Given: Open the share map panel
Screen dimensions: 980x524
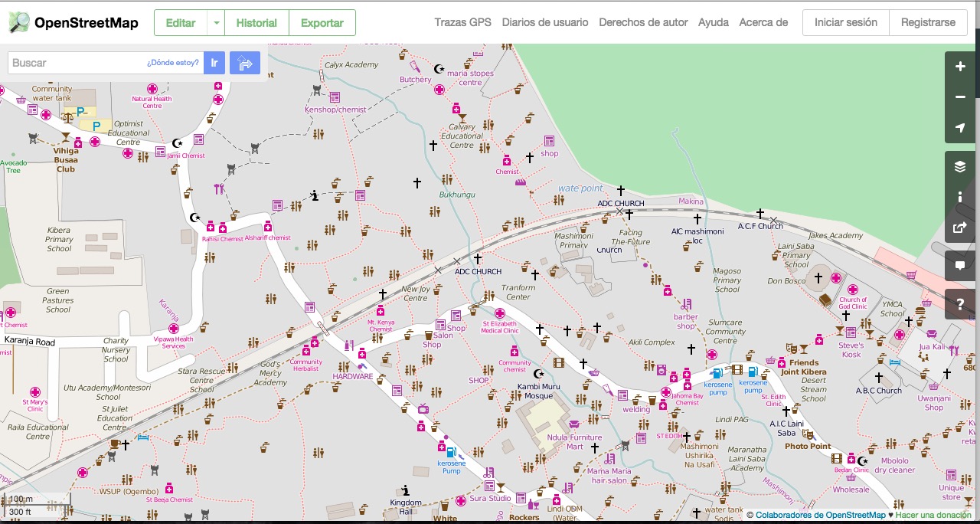Looking at the screenshot, I should (x=960, y=228).
